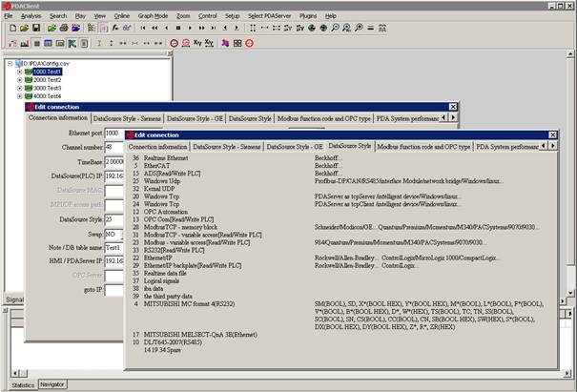Open the Statistics tab at bottom

point(22,383)
